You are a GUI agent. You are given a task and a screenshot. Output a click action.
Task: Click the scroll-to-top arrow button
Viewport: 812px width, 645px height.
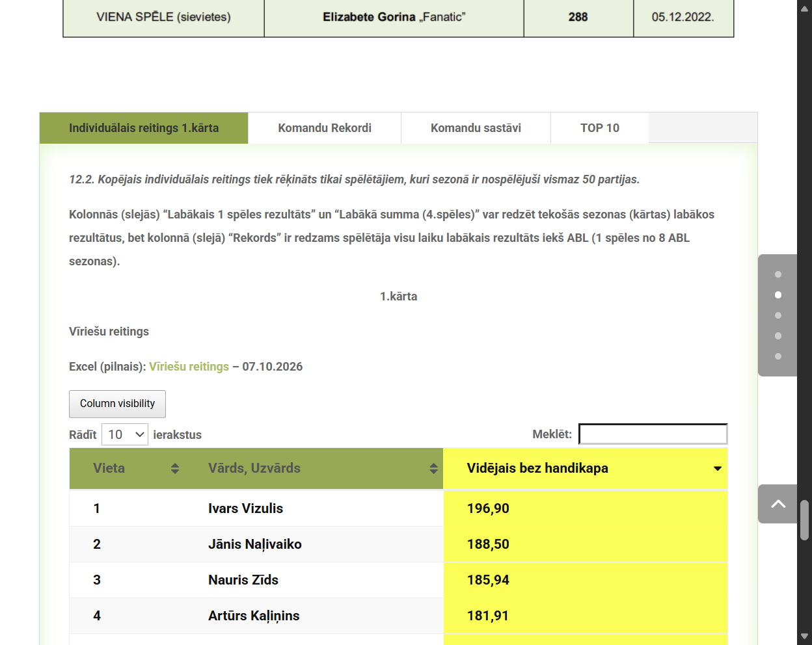coord(778,504)
